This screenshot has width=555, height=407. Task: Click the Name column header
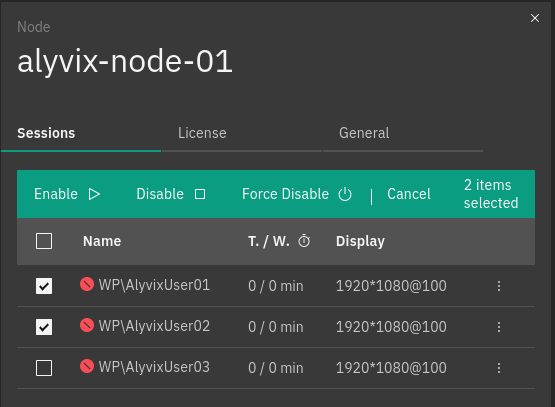(102, 241)
